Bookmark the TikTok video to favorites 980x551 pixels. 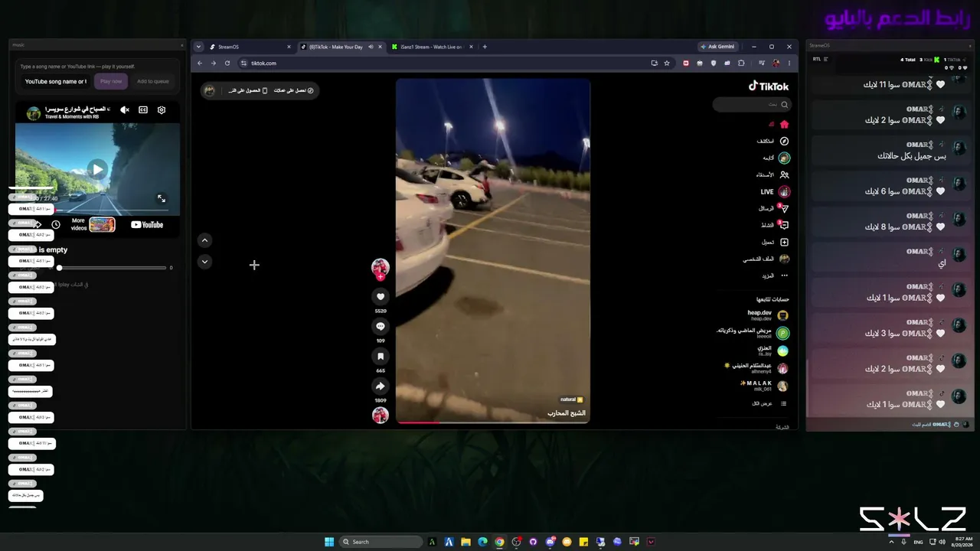[x=380, y=357]
